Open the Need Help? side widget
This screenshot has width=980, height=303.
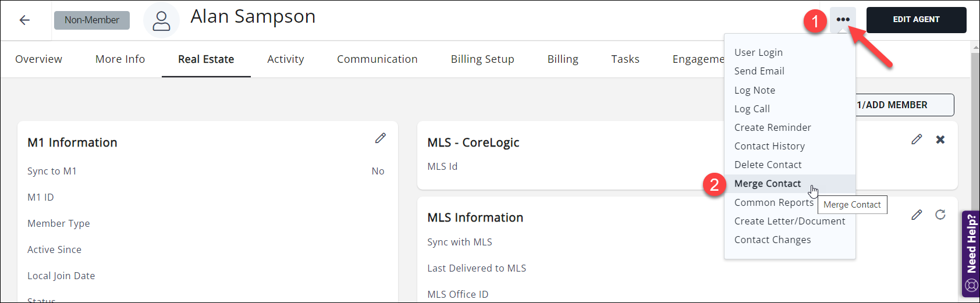click(x=971, y=254)
